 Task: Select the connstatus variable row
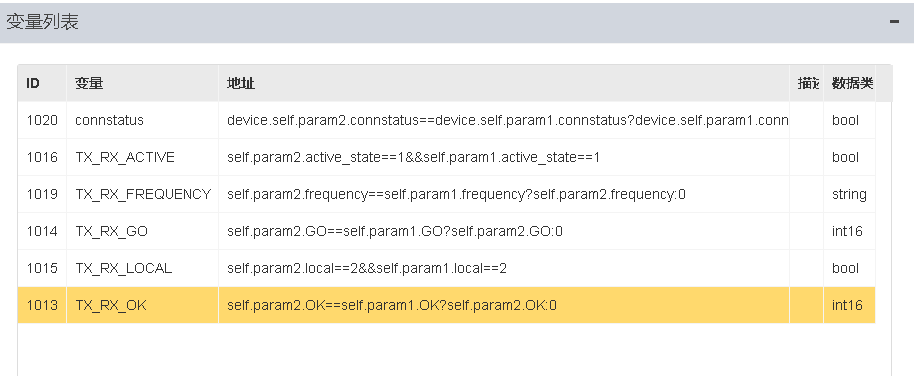pyautogui.click(x=446, y=120)
